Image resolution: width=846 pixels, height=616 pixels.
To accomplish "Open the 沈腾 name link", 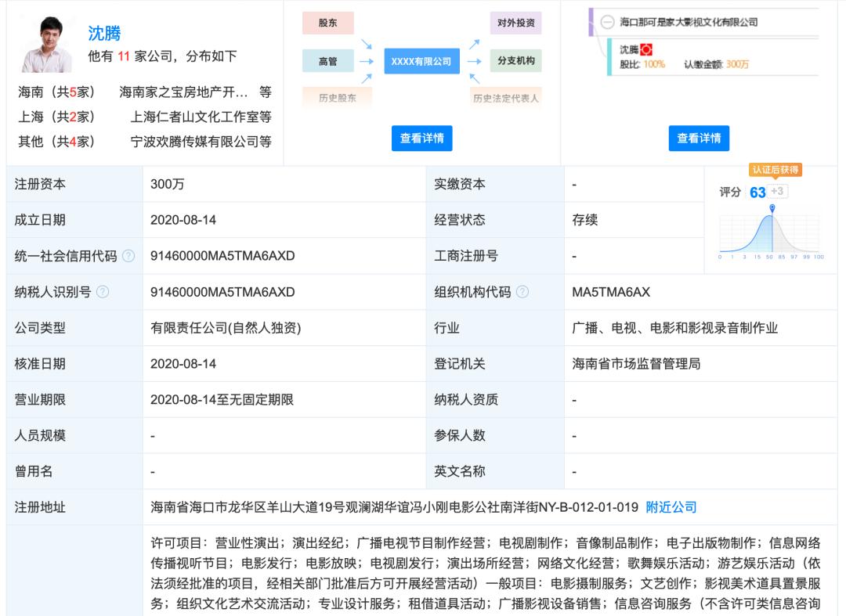I will 104,33.
